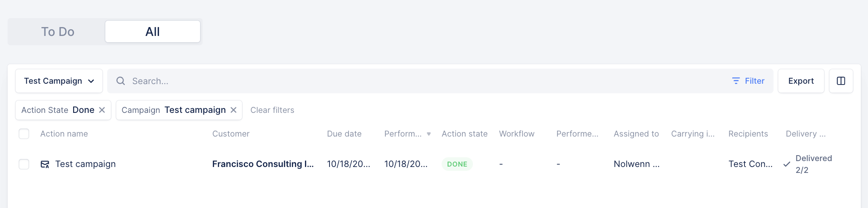Click the Filter funnel icon

[x=736, y=81]
